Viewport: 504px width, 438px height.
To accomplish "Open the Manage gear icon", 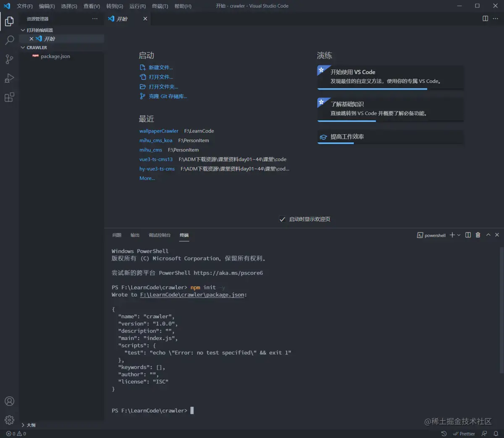I will coord(9,420).
